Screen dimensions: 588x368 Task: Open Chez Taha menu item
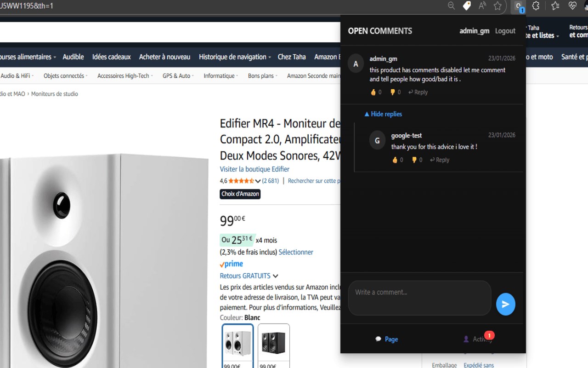click(x=292, y=57)
